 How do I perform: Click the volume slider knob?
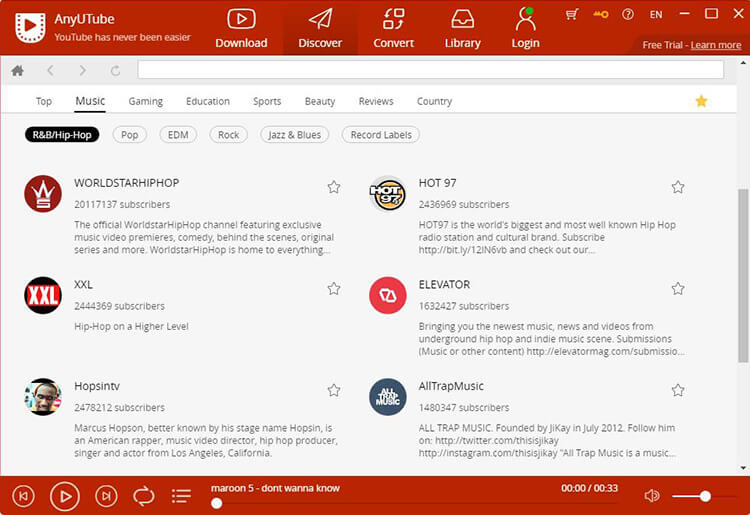[705, 496]
